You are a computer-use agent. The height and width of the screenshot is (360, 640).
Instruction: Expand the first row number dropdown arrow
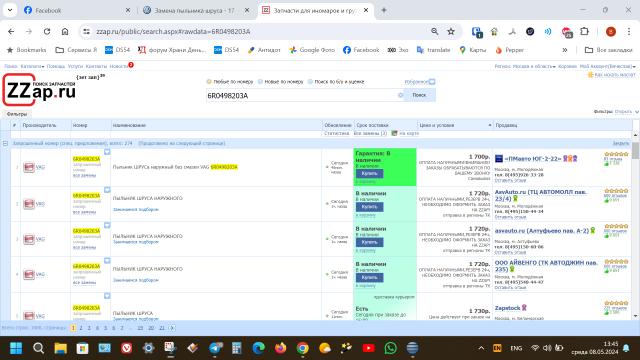tap(107, 152)
